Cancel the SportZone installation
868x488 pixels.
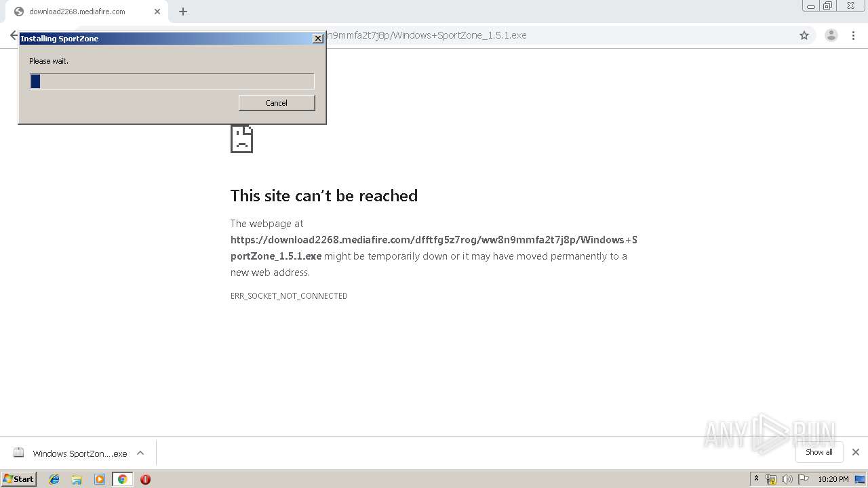click(x=277, y=103)
